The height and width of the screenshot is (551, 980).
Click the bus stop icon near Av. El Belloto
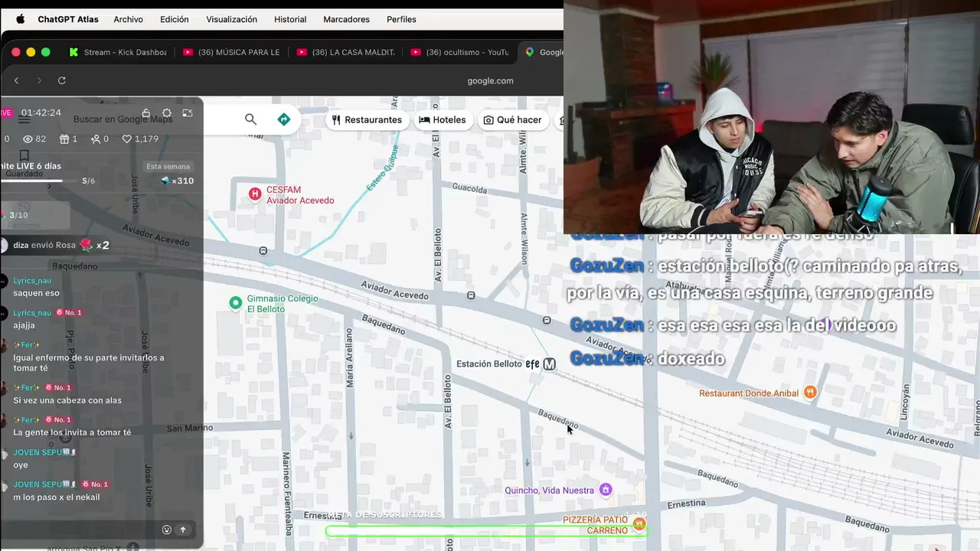(471, 295)
